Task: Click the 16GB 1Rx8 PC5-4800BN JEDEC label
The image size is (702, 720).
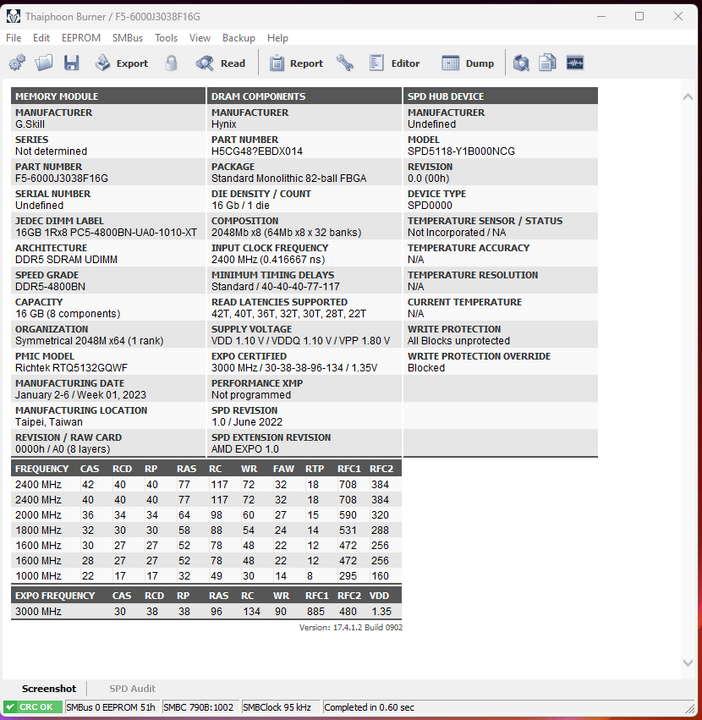Action: point(106,232)
